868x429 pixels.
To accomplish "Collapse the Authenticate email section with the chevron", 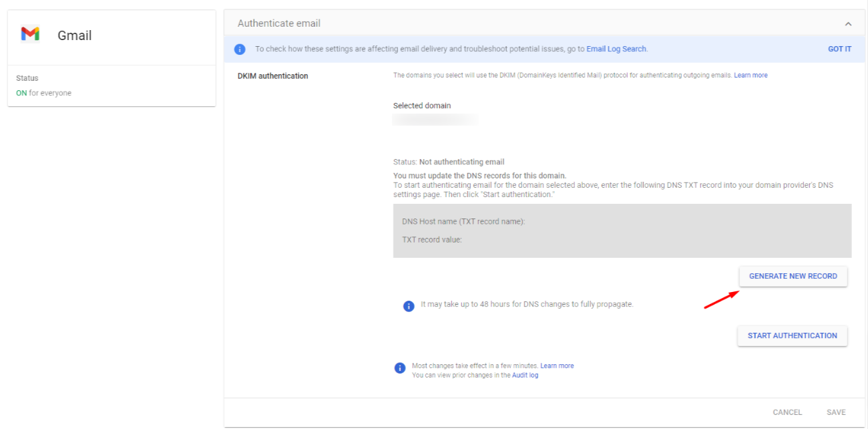I will tap(848, 24).
